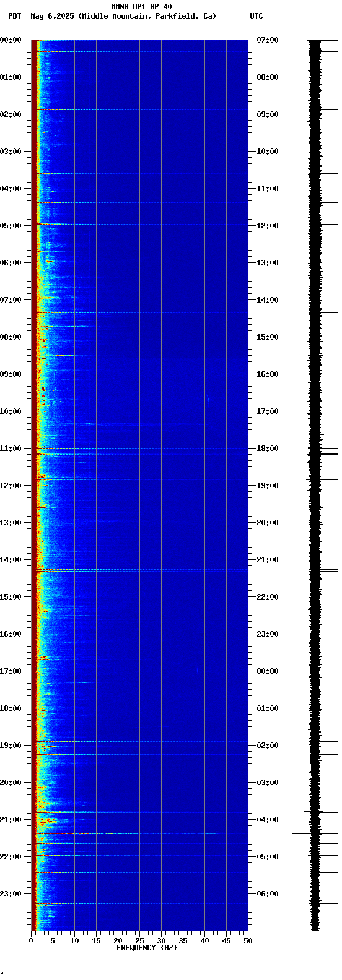Click the frequency axis value '10'
The width and height of the screenshot is (342, 980).
(74, 941)
